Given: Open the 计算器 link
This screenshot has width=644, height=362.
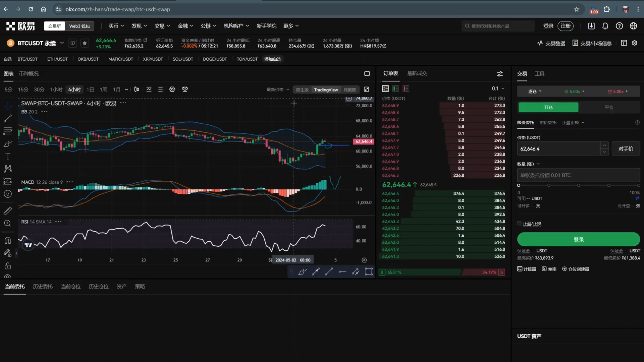Looking at the screenshot, I should click(x=527, y=269).
